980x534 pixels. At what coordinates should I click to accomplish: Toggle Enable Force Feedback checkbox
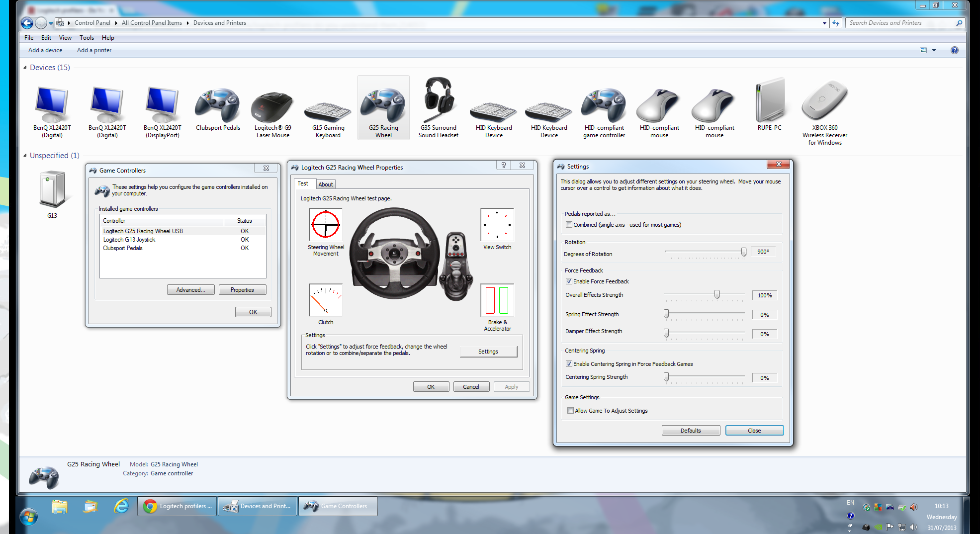(569, 281)
